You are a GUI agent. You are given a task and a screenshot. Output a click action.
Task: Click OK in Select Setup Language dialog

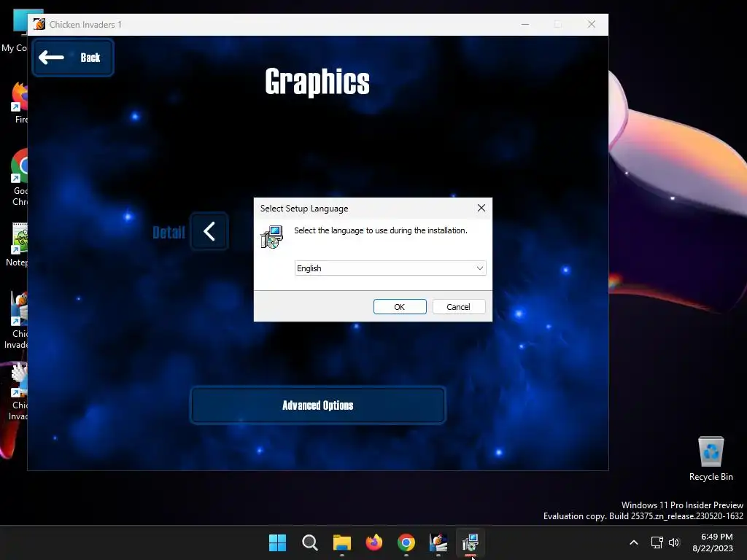[x=400, y=307]
